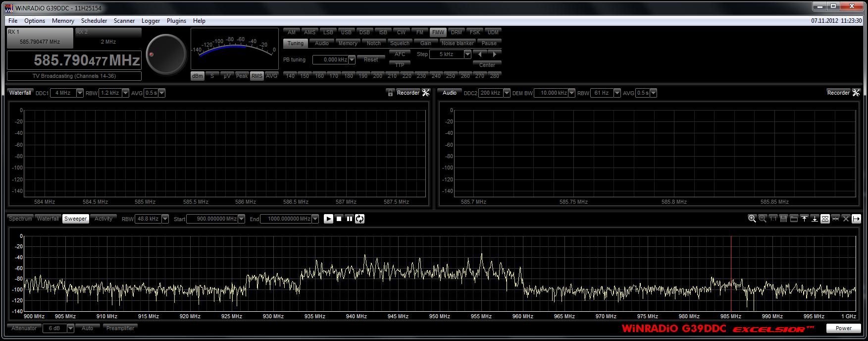Open the Attenuator 6 dB dropdown
Viewport: 868px width, 341px height.
click(x=70, y=328)
